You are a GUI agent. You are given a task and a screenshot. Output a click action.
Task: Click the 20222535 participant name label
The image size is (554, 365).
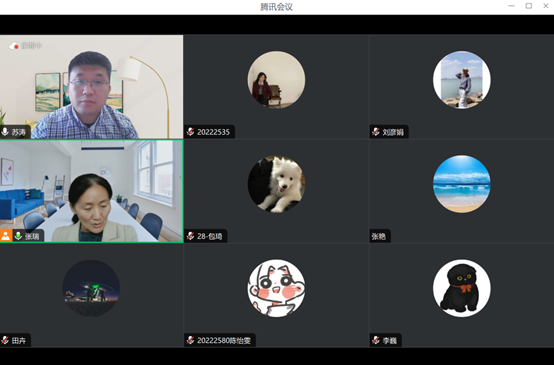213,132
